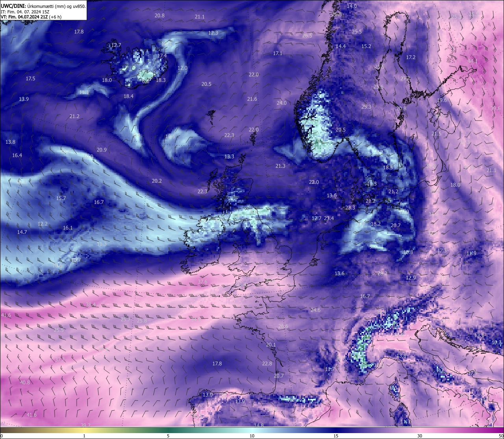504x439 pixels.
Task: Click the 25.3 value over Sweden
Action: point(366,107)
